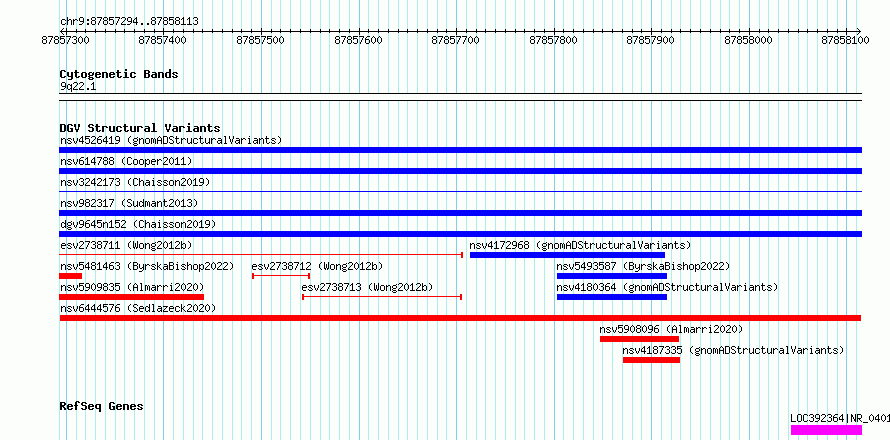
Task: Click the nsv4172968 gnomADStructuralVariants label
Action: tap(580, 245)
